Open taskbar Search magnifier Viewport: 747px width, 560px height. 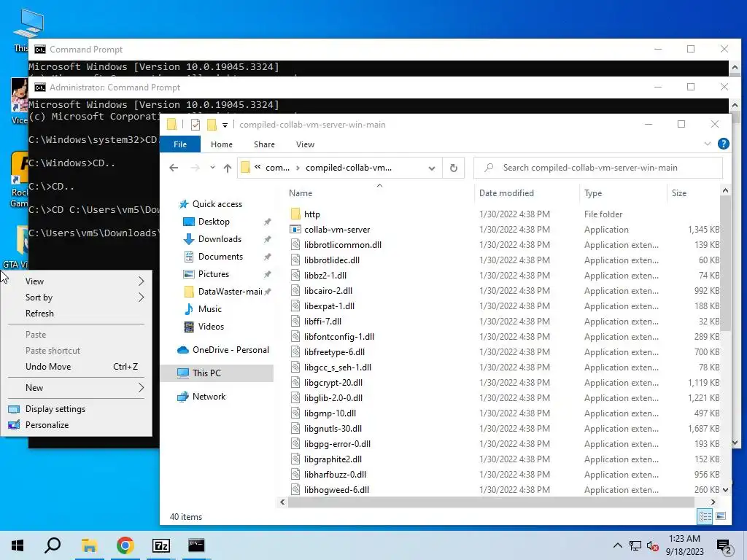coord(53,545)
